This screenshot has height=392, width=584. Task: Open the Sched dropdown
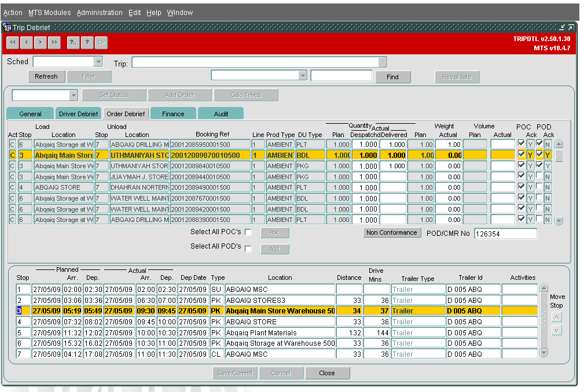98,61
